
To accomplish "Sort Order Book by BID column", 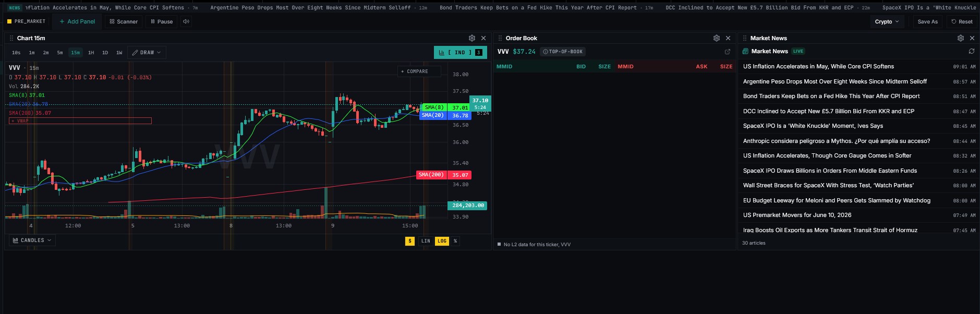I will [581, 67].
